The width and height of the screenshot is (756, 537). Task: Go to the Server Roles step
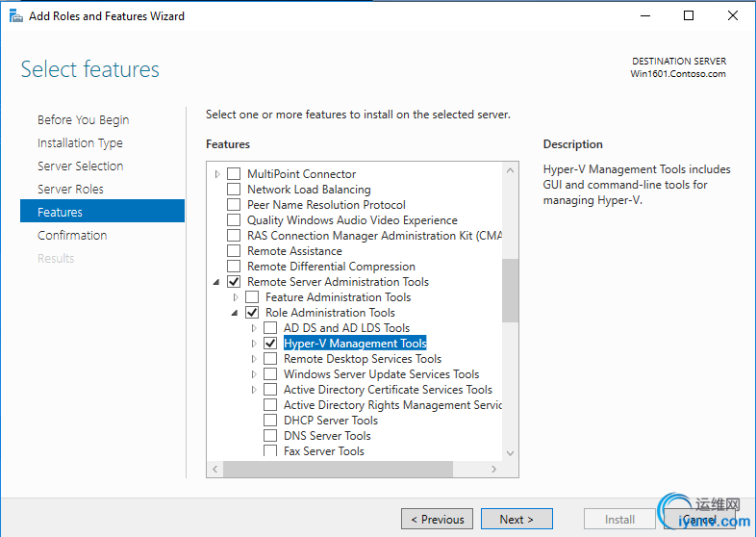point(70,190)
